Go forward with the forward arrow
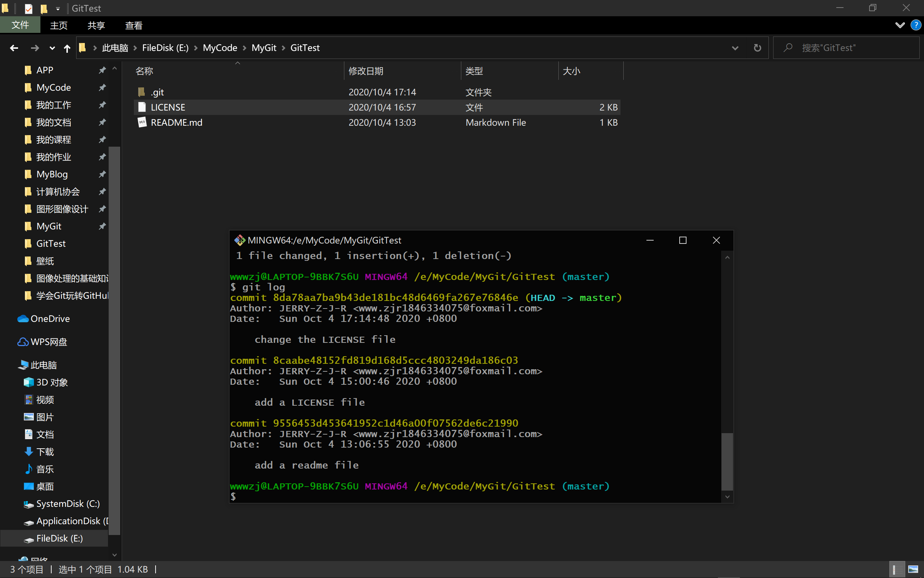This screenshot has height=578, width=924. (x=35, y=48)
